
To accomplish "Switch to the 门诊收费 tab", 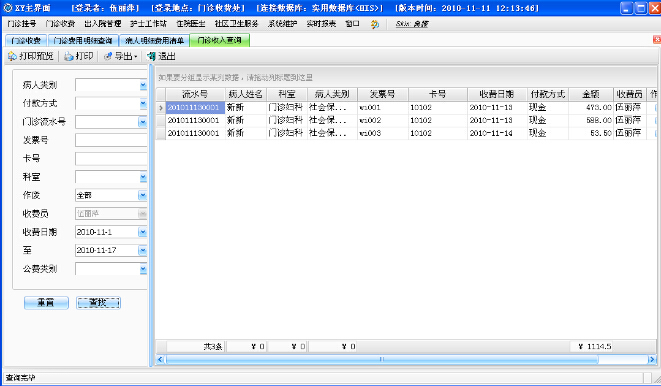I will [x=26, y=40].
